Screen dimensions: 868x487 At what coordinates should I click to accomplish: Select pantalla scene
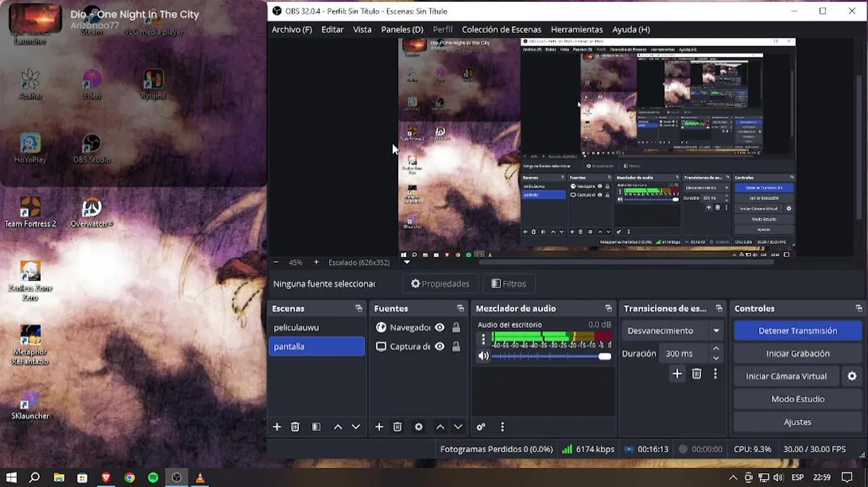[316, 346]
